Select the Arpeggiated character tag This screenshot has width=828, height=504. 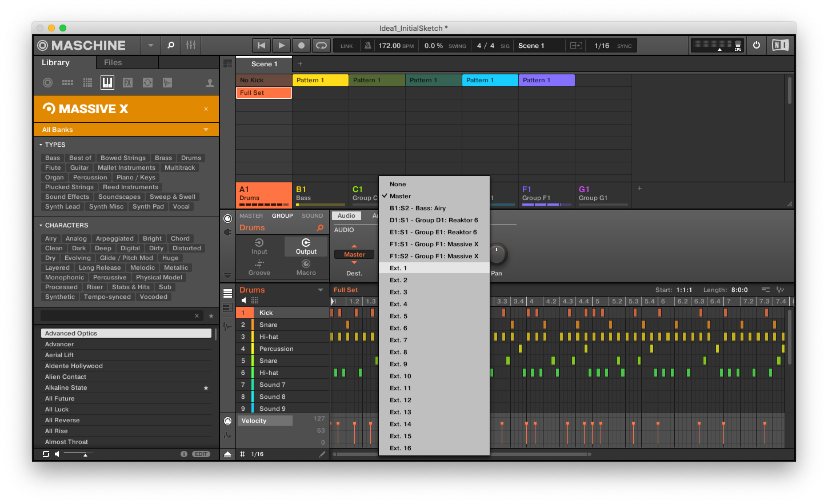point(114,238)
